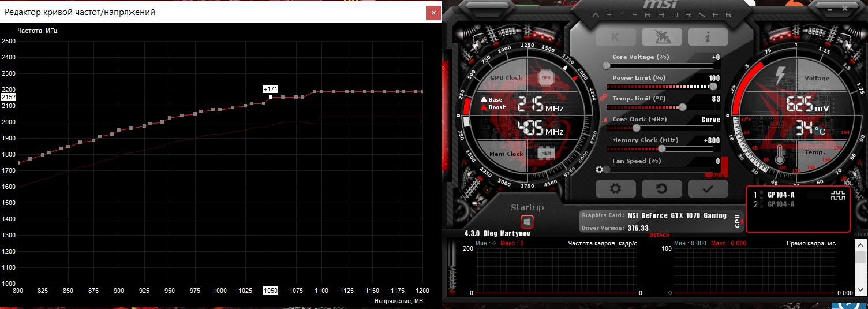Apply settings with checkmark button
868x309 pixels.
(x=708, y=188)
